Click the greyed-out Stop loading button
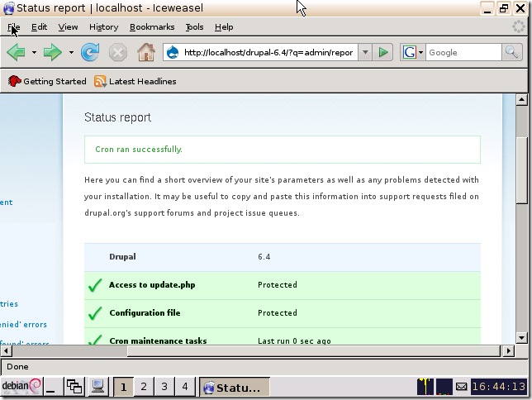The image size is (532, 400). pyautogui.click(x=118, y=53)
